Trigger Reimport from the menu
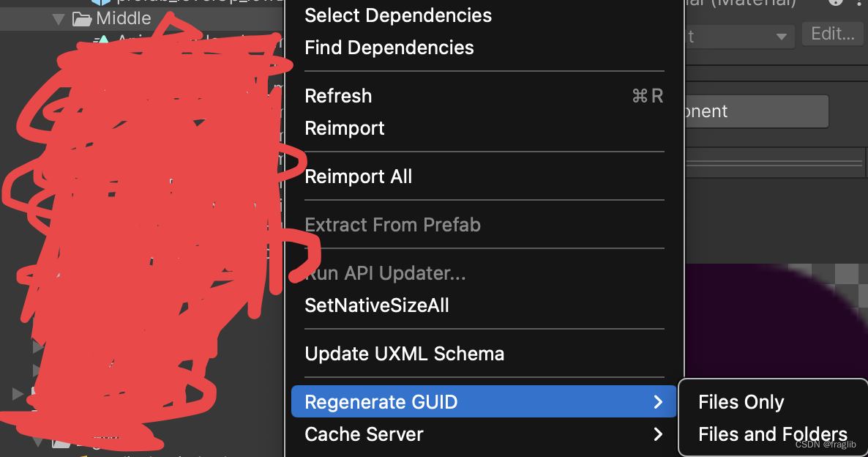Image resolution: width=868 pixels, height=457 pixels. (x=344, y=127)
